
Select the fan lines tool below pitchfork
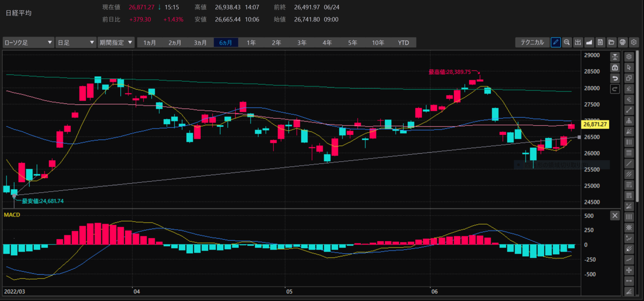click(629, 131)
